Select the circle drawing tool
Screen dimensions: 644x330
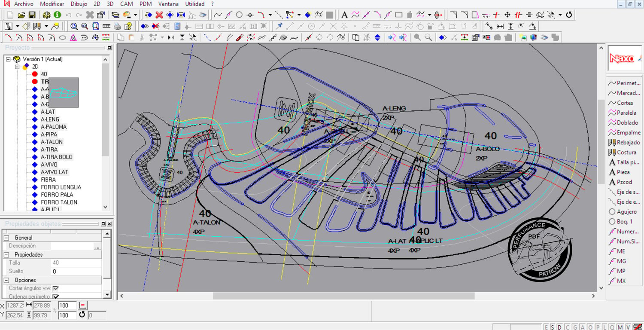coord(239,15)
